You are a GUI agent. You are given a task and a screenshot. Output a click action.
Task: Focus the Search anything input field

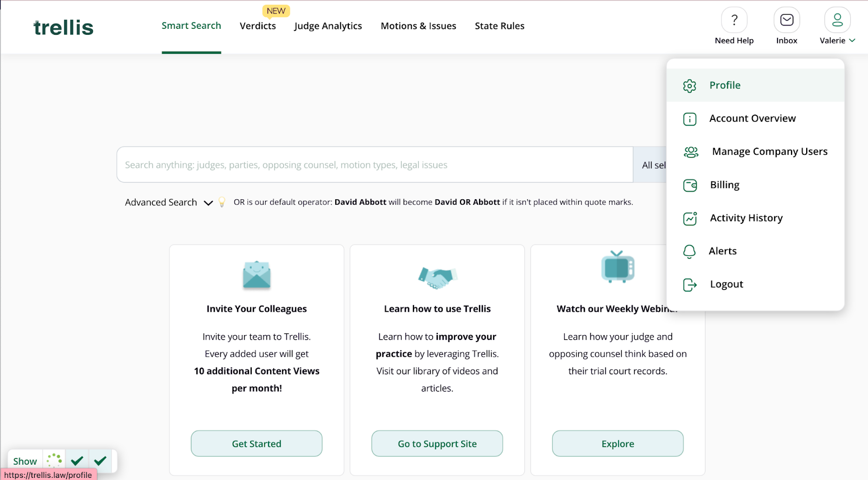tap(375, 165)
